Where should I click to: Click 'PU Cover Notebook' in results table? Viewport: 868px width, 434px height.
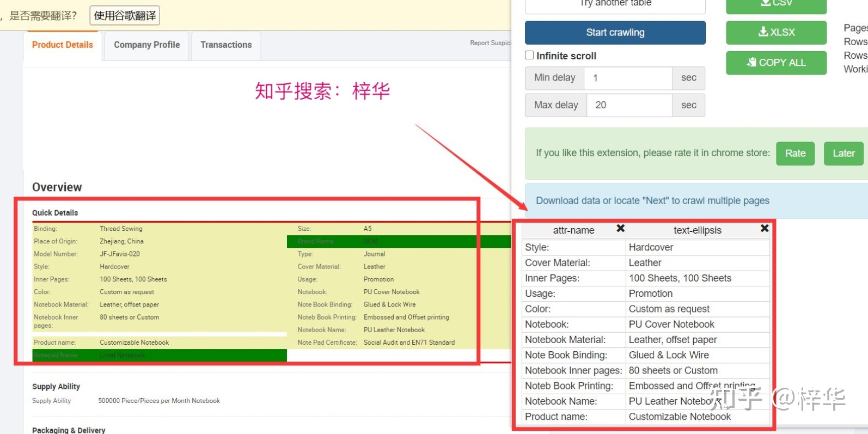[698, 324]
